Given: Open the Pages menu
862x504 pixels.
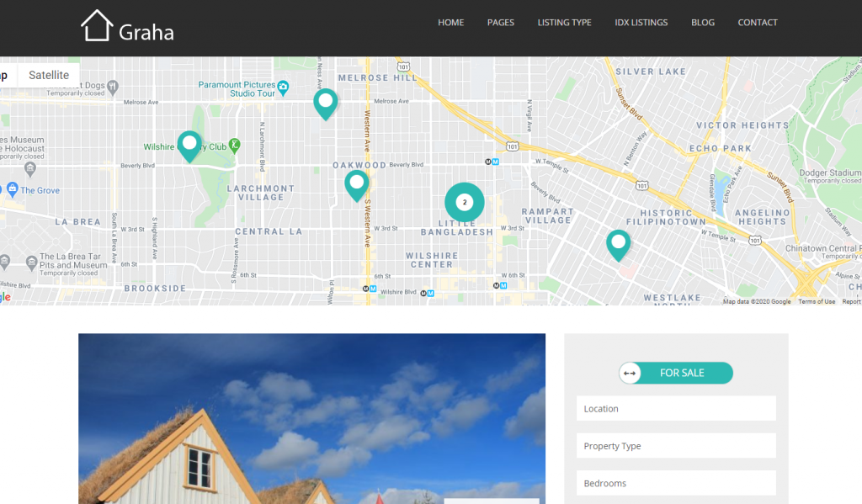Looking at the screenshot, I should tap(500, 23).
